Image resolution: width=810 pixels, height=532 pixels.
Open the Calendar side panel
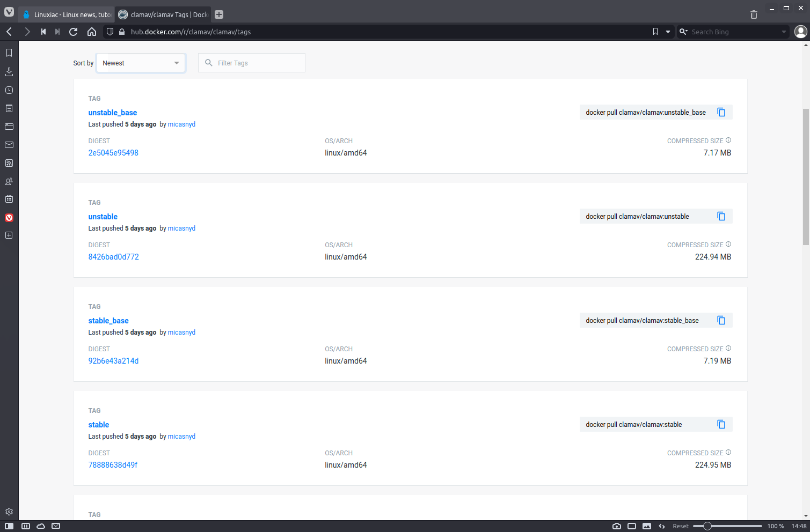coord(9,199)
